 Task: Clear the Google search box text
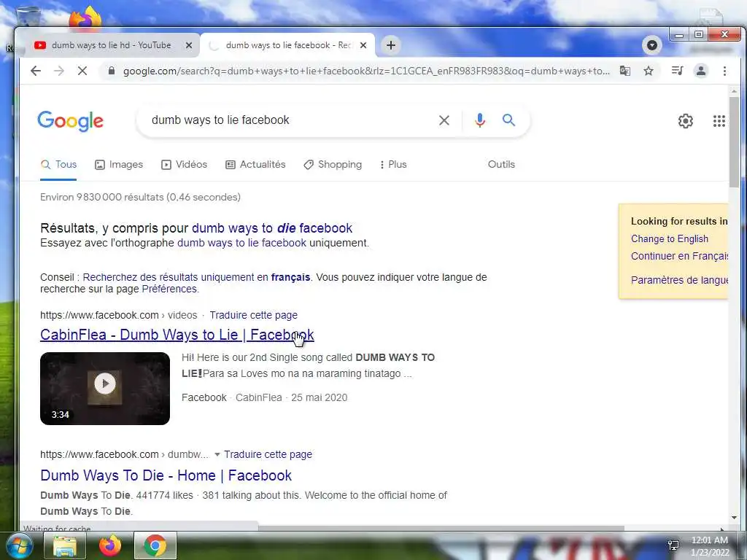(x=444, y=120)
